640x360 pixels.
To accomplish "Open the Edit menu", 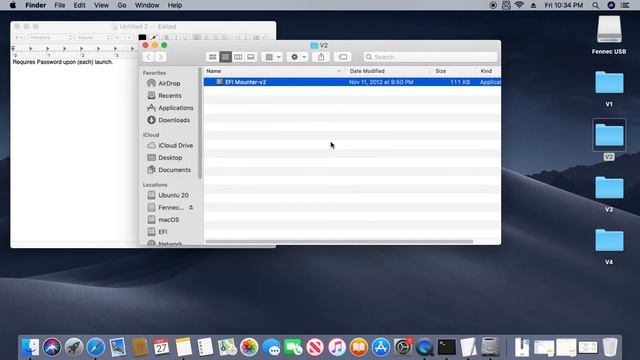I will 79,5.
